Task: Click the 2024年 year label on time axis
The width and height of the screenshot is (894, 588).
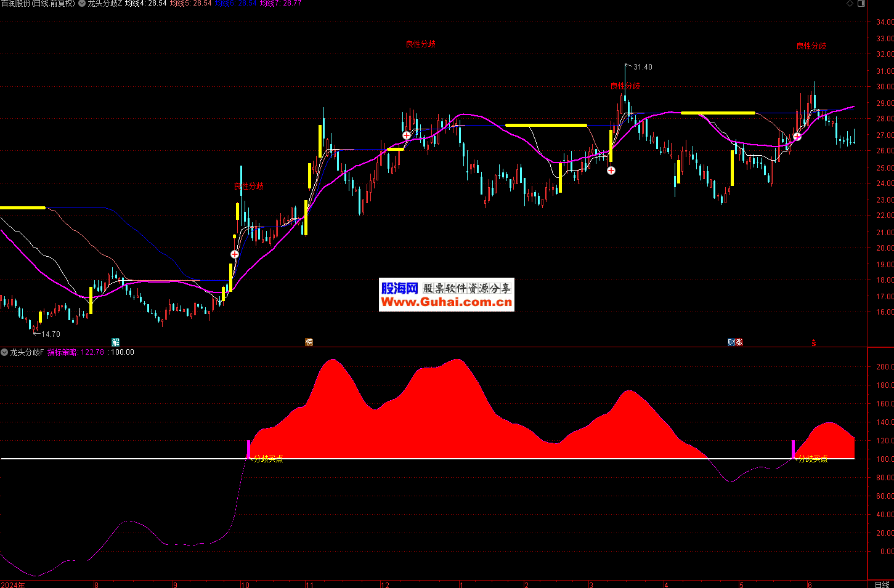Action: (x=13, y=584)
